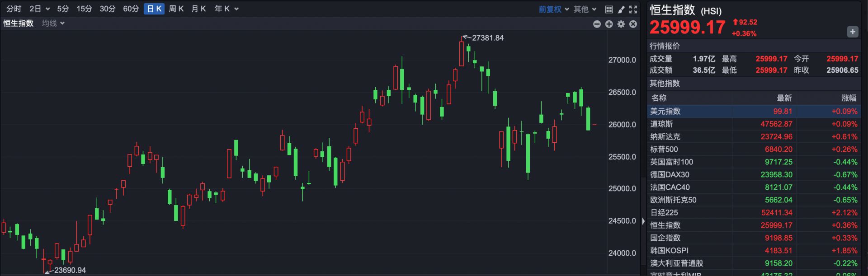This screenshot has width=868, height=276.
Task: Zoom in chart with plus icon
Action: click(x=609, y=24)
